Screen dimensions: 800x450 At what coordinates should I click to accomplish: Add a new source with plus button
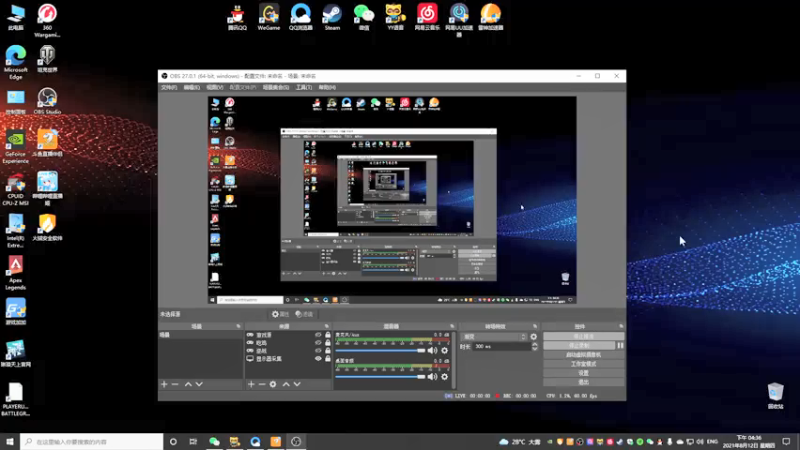point(251,384)
